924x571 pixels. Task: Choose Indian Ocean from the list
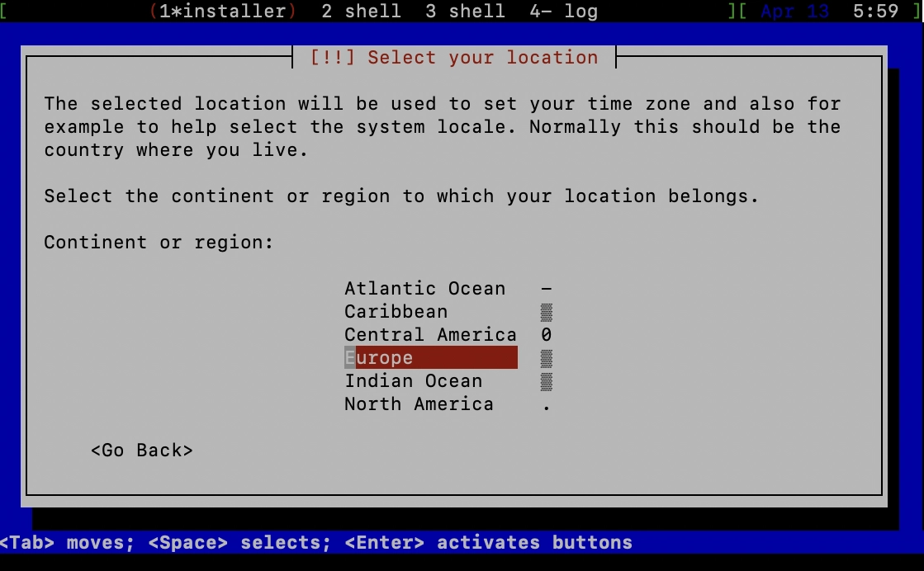(413, 381)
